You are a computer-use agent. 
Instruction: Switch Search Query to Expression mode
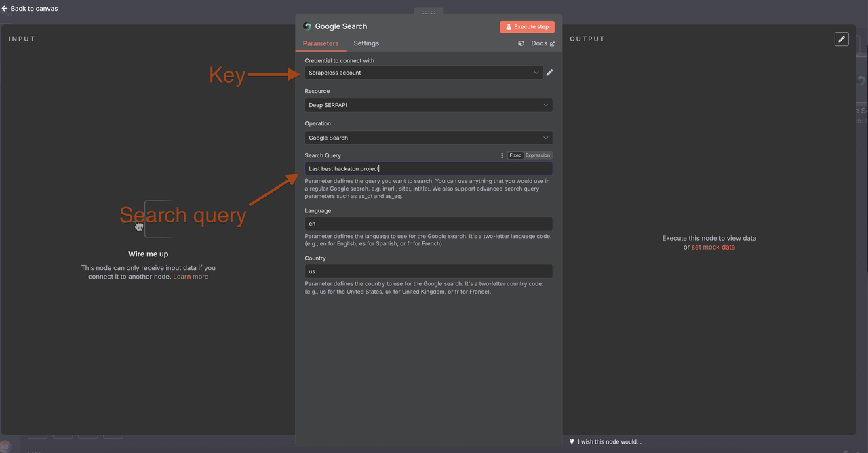tap(538, 155)
